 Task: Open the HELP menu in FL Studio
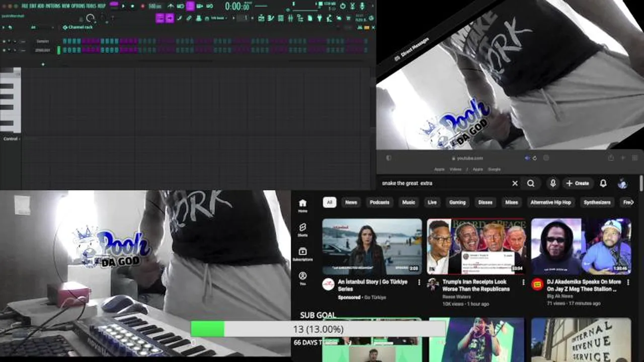pos(102,6)
